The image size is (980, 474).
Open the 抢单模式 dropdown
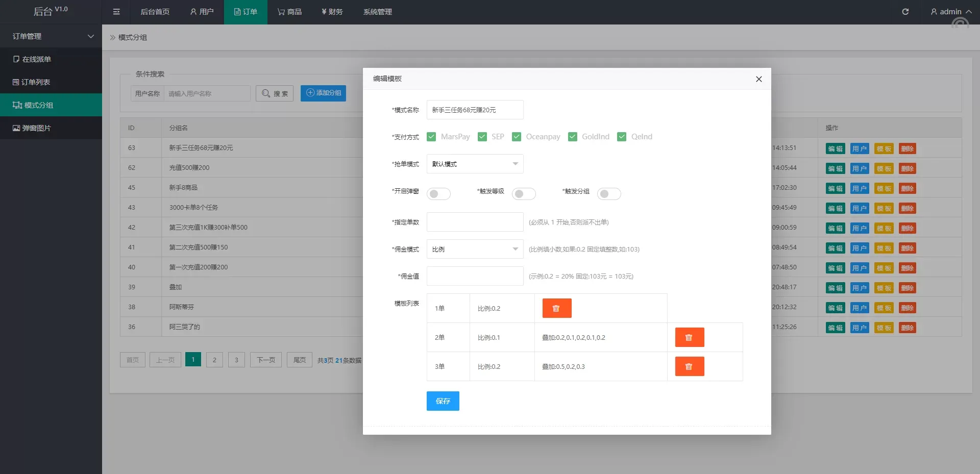[x=475, y=164]
